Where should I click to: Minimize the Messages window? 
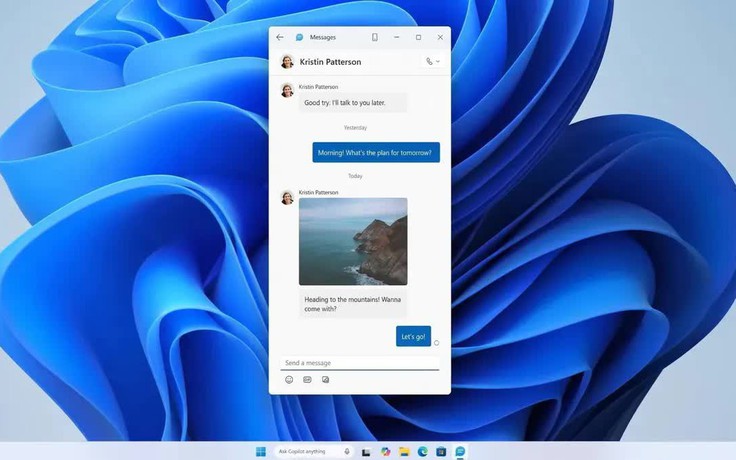(397, 37)
